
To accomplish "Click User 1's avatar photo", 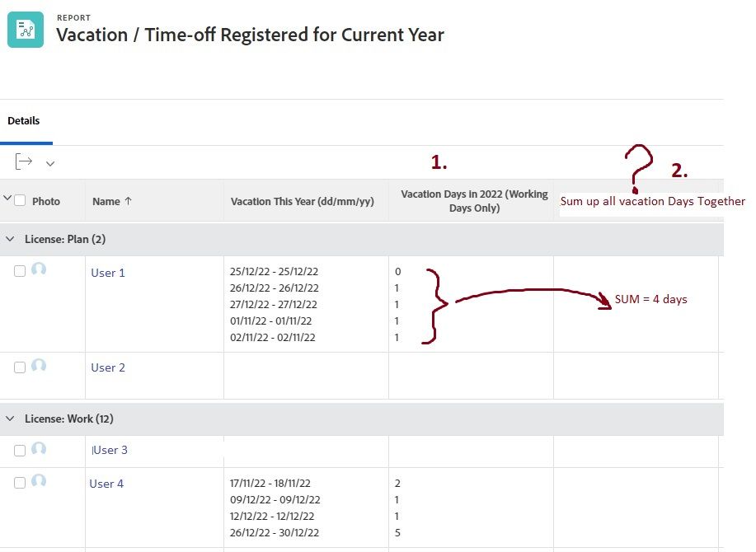I will coord(39,270).
